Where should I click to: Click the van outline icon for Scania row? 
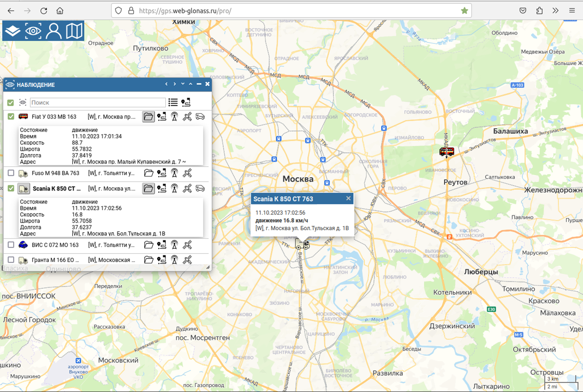(200, 188)
